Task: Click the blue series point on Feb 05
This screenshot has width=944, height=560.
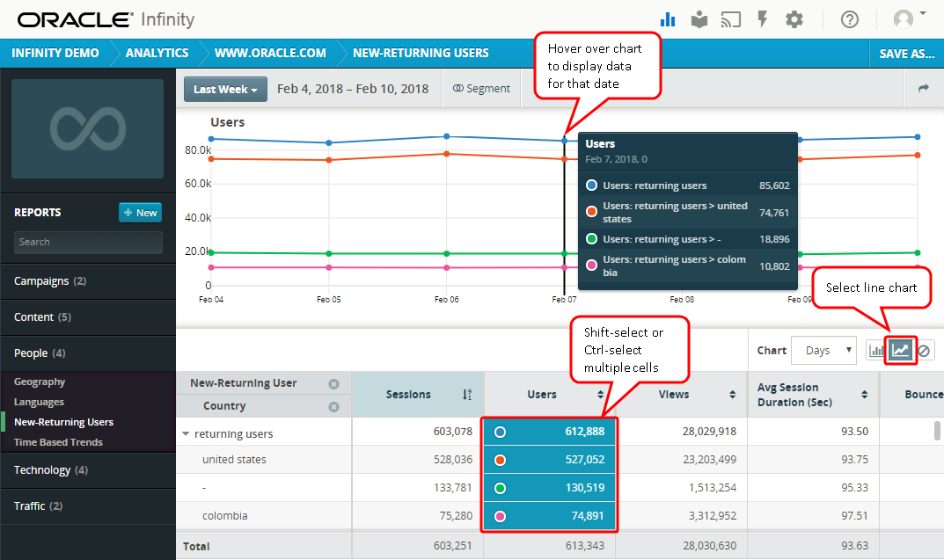Action: click(x=329, y=142)
